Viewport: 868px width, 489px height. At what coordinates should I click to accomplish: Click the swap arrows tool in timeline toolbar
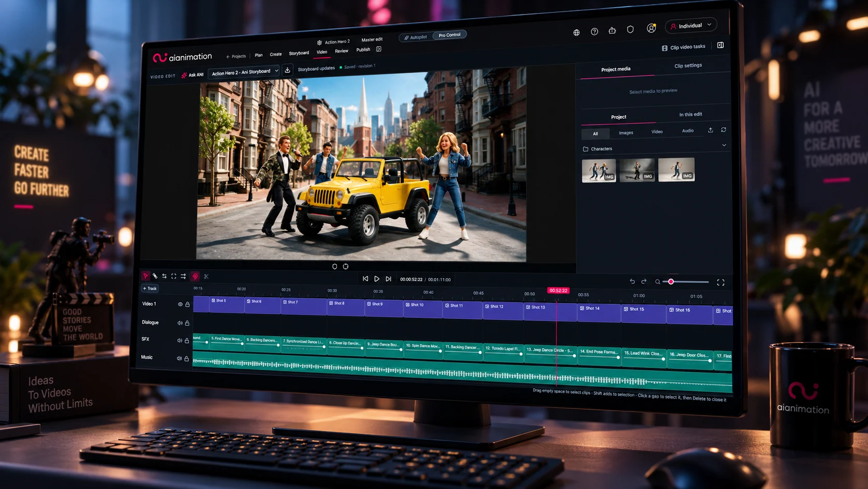pyautogui.click(x=164, y=276)
